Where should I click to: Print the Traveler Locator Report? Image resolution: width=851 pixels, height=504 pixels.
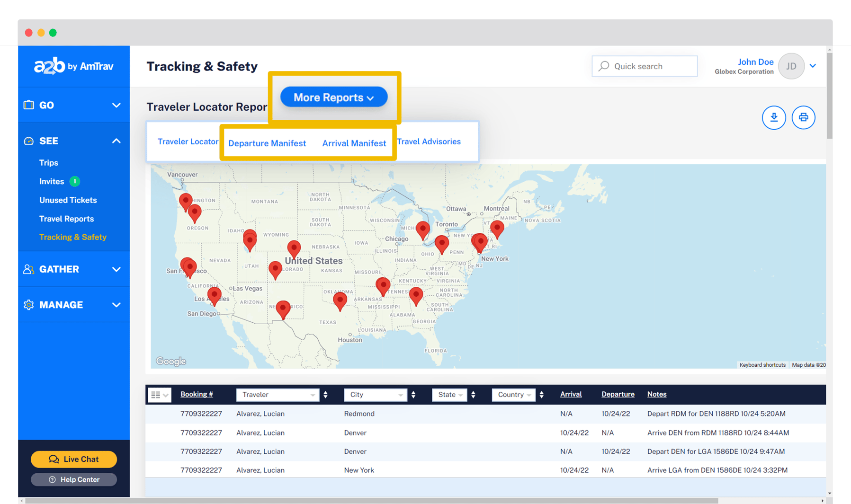pos(803,117)
